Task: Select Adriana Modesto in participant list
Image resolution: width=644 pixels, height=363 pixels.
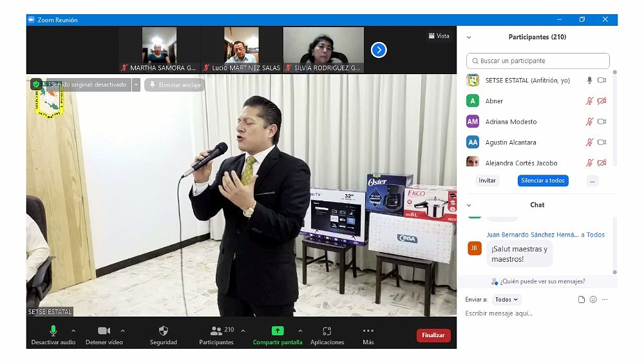Action: pos(510,122)
